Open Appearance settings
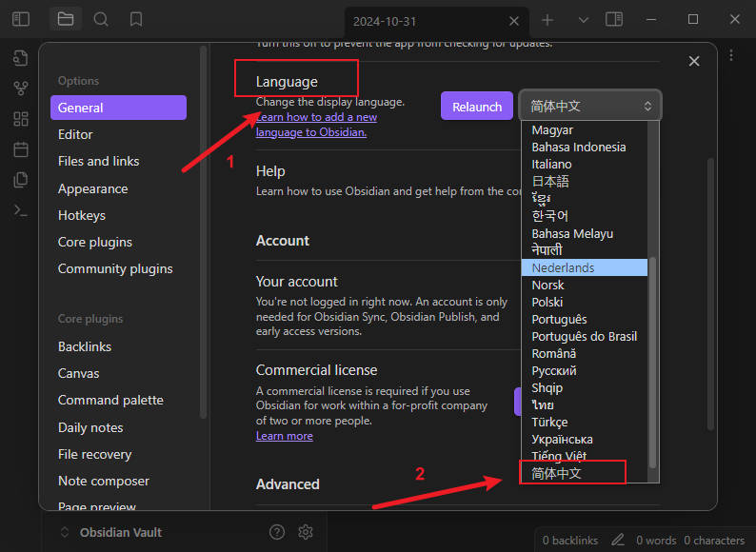756x552 pixels. 118,188
